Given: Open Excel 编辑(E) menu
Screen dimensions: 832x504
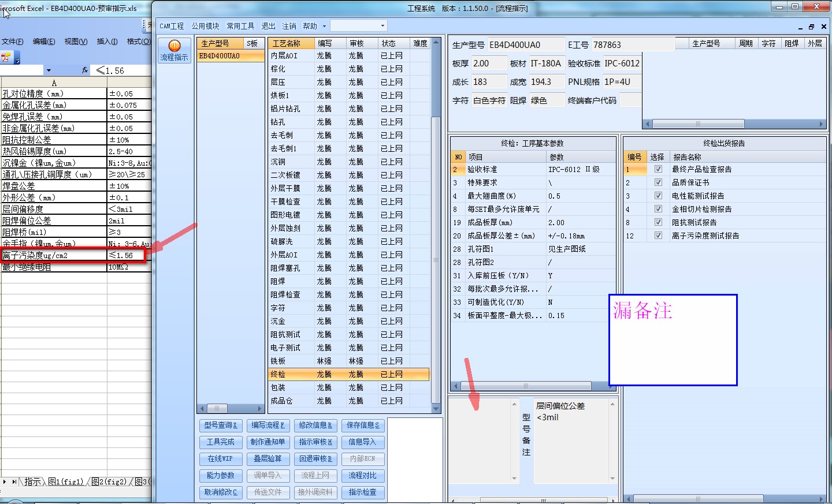Looking at the screenshot, I should (44, 41).
